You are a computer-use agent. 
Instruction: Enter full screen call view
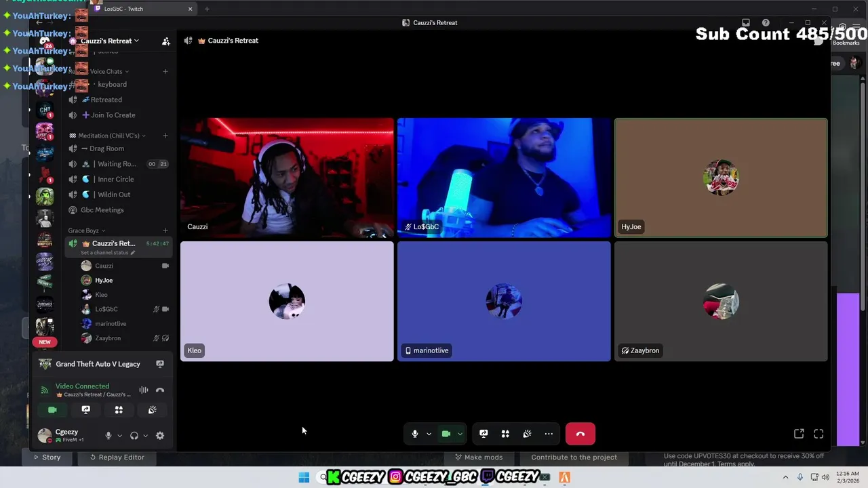pos(818,434)
